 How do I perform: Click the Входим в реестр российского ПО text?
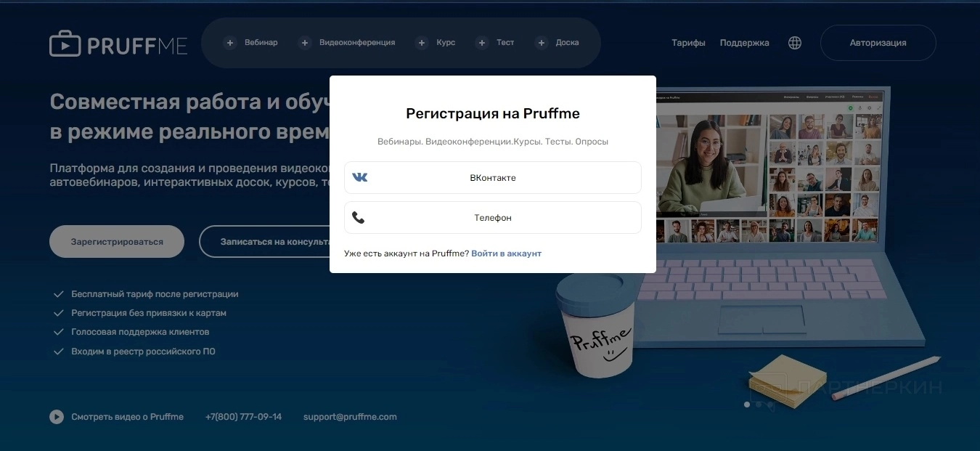click(143, 352)
